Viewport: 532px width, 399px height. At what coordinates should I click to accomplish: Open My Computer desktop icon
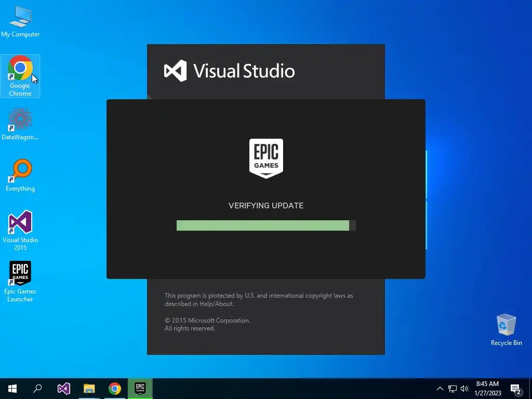pyautogui.click(x=20, y=22)
